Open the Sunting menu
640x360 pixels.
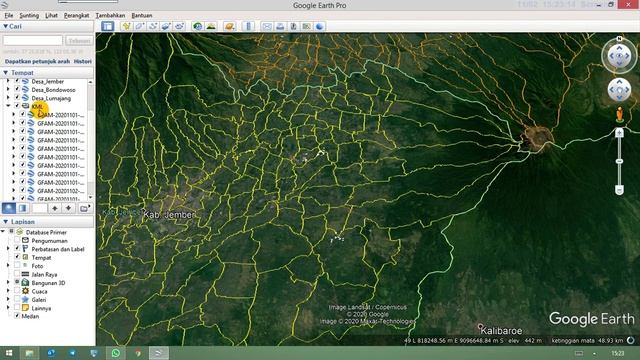29,16
